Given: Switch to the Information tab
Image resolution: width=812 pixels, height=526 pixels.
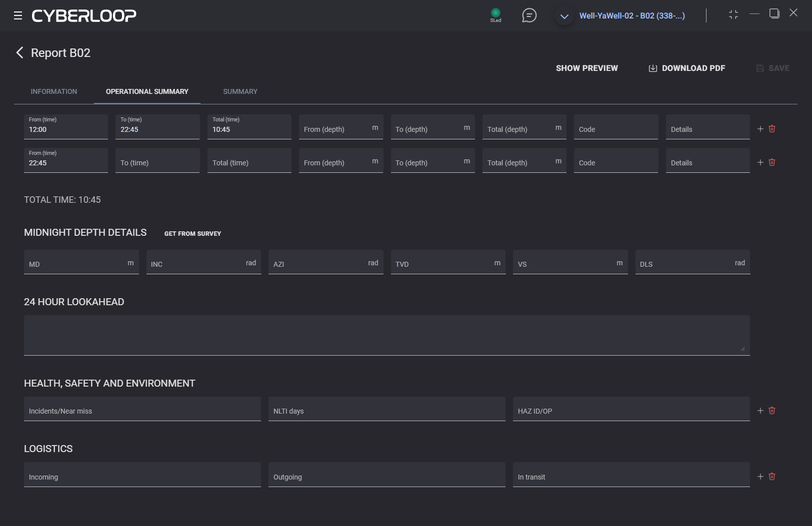Looking at the screenshot, I should [54, 91].
